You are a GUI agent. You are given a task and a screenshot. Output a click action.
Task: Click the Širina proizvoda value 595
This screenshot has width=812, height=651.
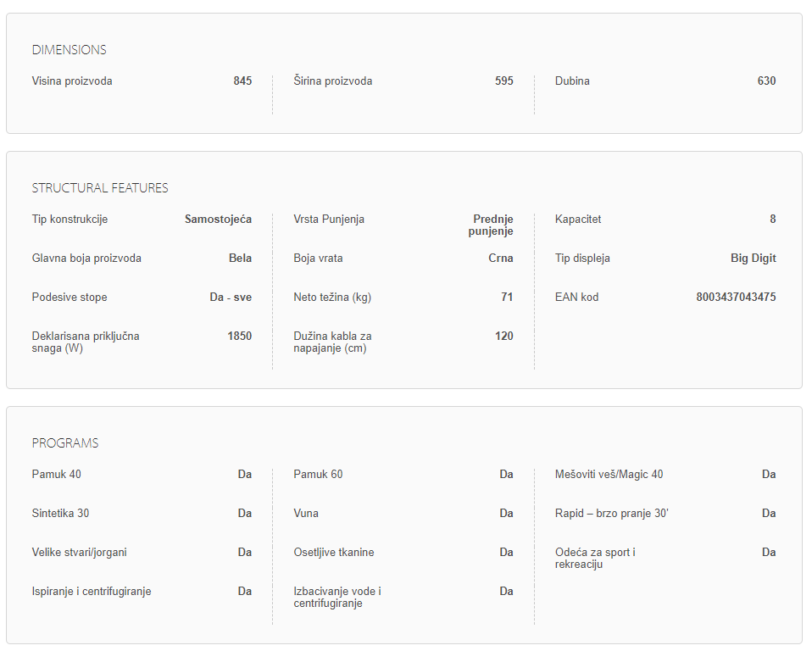pos(504,81)
